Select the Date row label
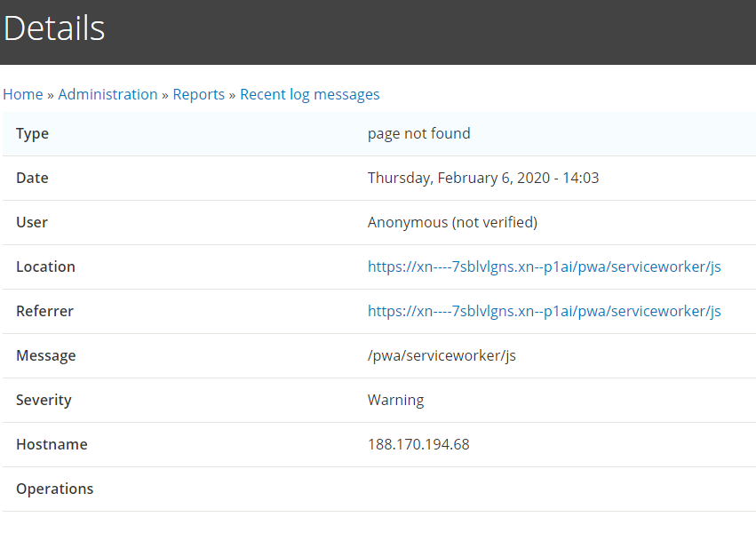Viewport: 756px width, 533px height. (x=32, y=178)
